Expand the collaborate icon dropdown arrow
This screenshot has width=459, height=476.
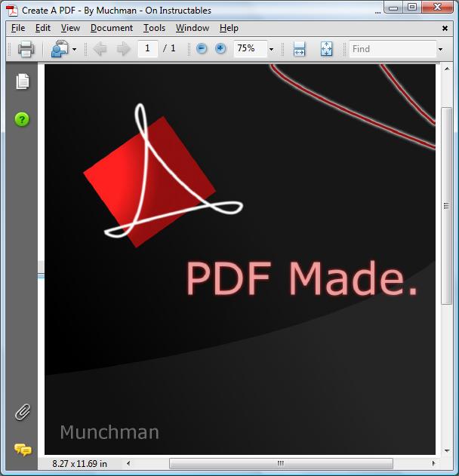(75, 49)
